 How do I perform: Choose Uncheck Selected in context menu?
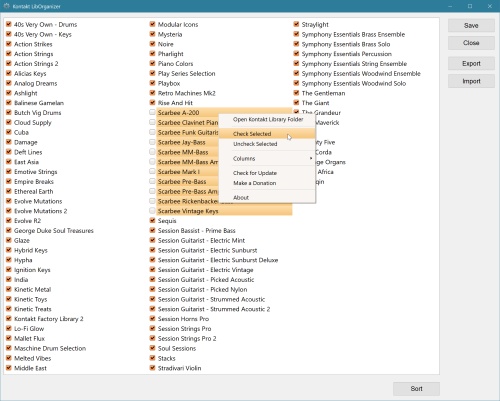click(267, 144)
